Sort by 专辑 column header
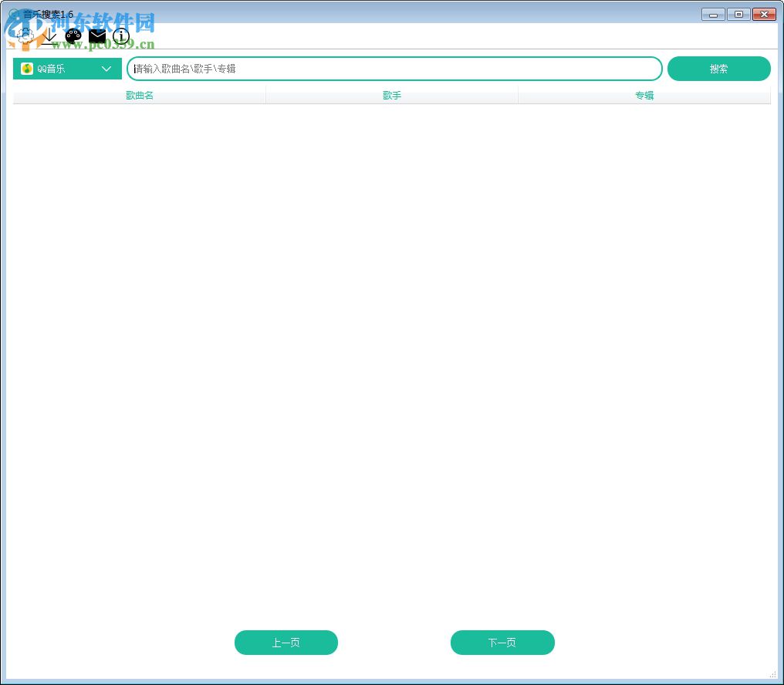The image size is (784, 685). (644, 95)
